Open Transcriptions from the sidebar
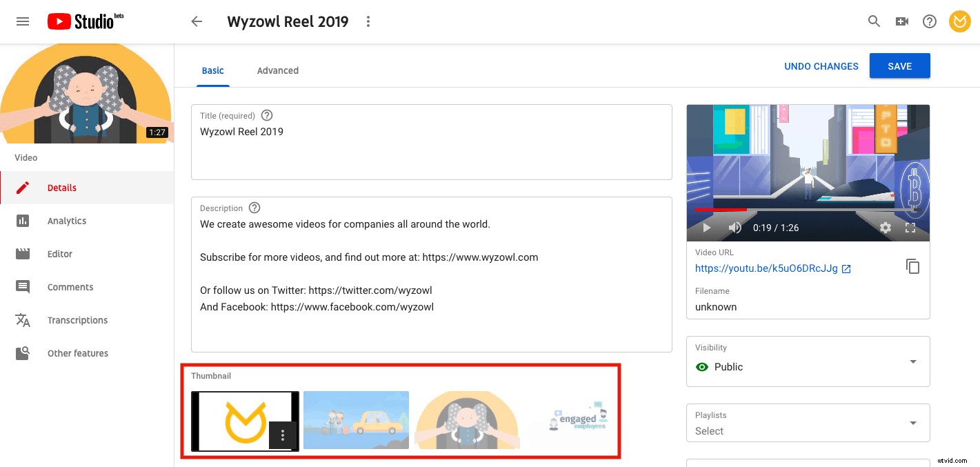980x467 pixels. (77, 320)
